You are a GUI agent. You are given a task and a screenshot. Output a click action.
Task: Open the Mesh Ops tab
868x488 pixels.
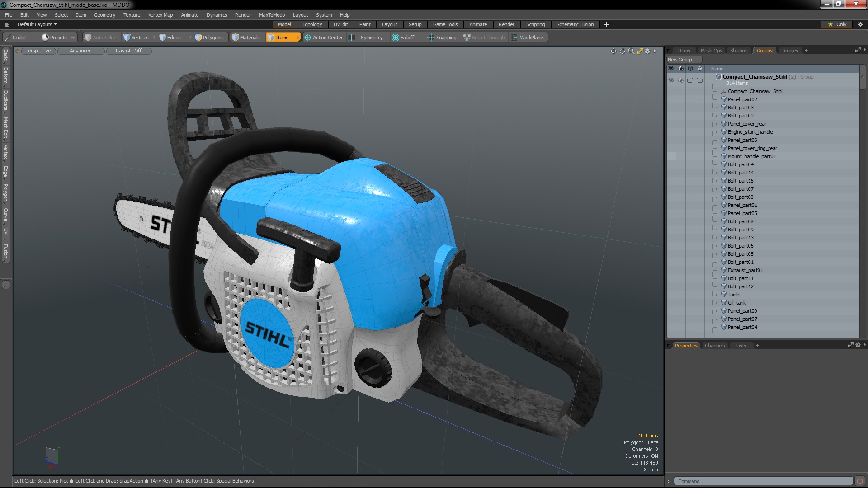tap(711, 51)
